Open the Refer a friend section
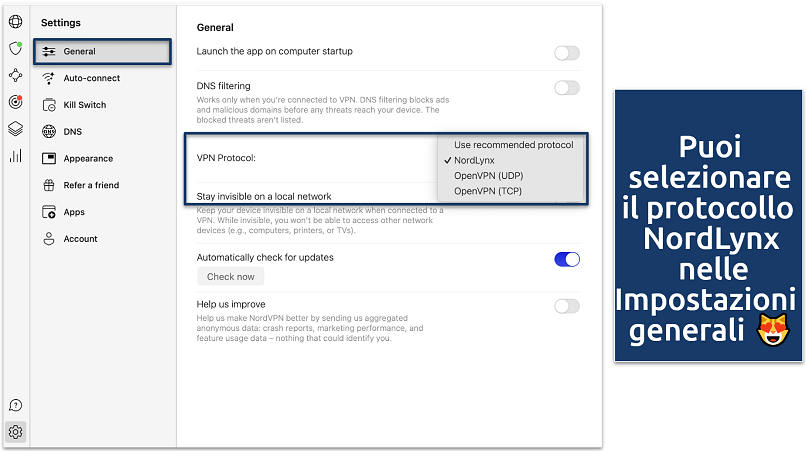This screenshot has width=806, height=451. tap(91, 185)
